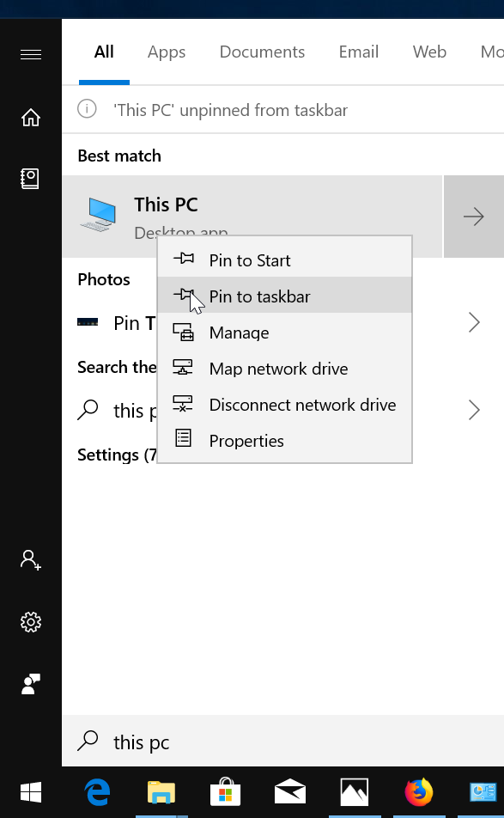Select Map network drive option
504x818 pixels.
[x=278, y=368]
